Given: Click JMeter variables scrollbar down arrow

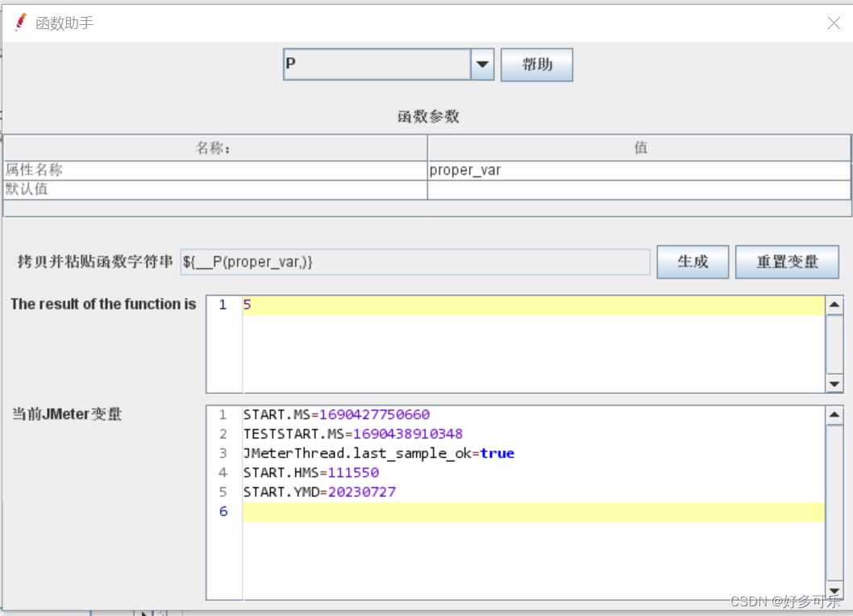Looking at the screenshot, I should [834, 590].
